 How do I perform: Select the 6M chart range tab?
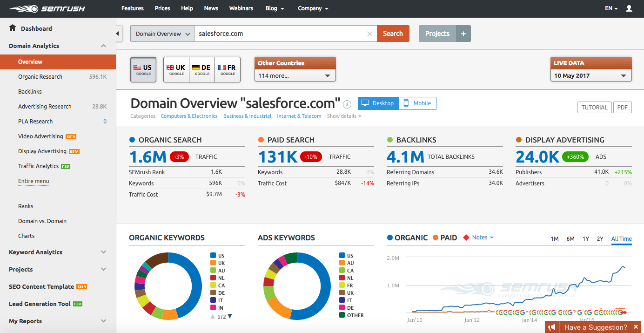(x=570, y=238)
